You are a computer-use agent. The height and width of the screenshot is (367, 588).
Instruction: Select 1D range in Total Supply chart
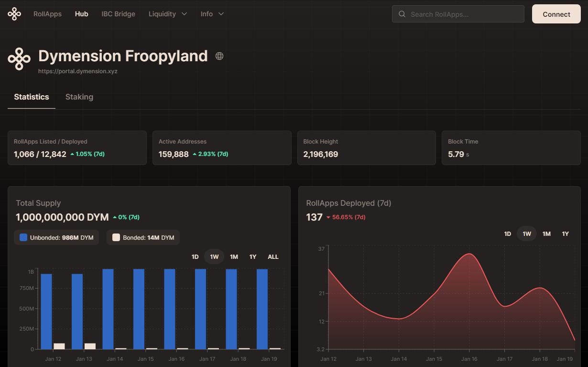point(195,257)
